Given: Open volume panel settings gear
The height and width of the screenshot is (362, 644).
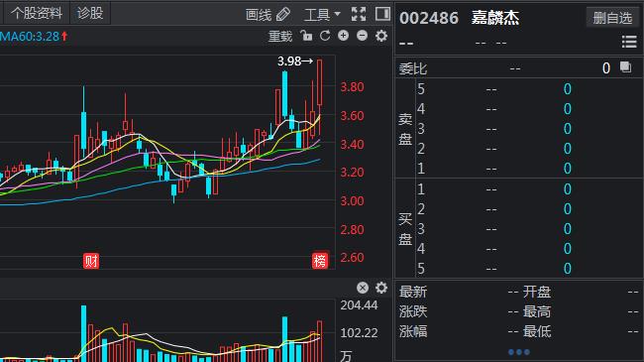Looking at the screenshot, I should tap(381, 288).
